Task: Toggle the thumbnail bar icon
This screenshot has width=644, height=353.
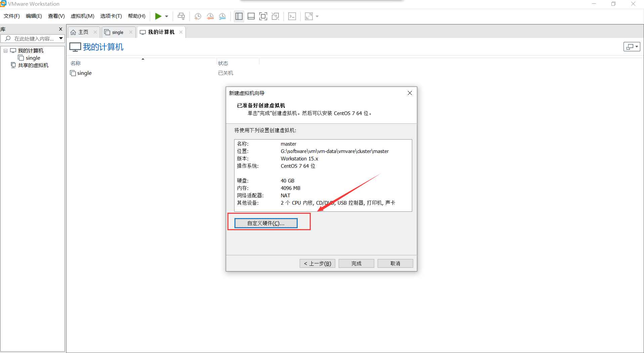Action: tap(251, 16)
